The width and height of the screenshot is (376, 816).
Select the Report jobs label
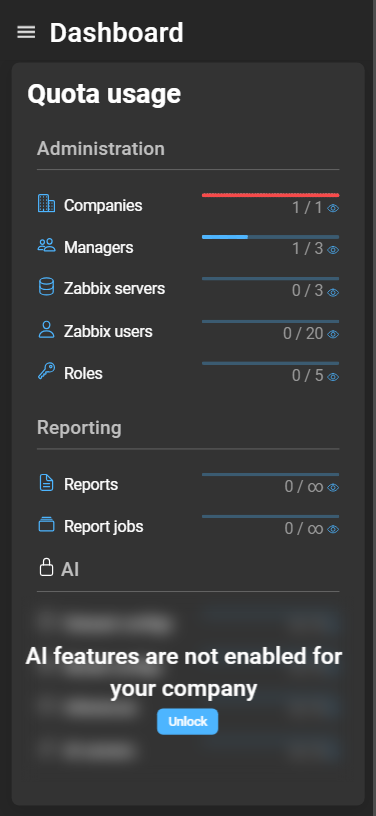click(x=103, y=527)
